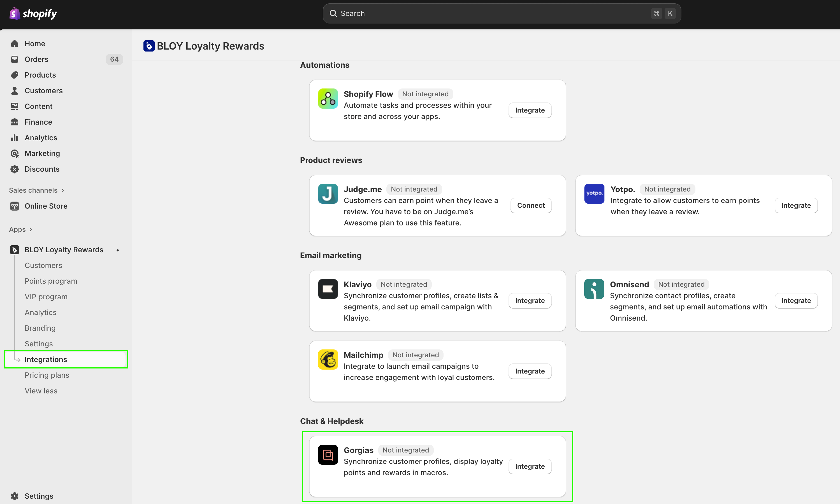Click the Online Store label

[46, 206]
